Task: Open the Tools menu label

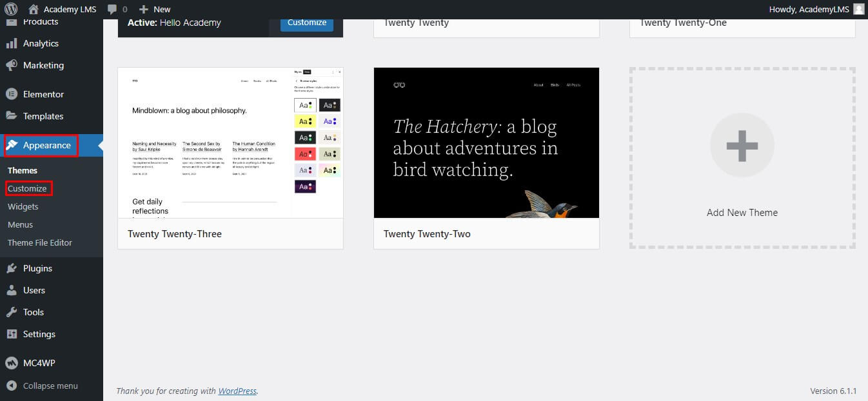Action: tap(34, 312)
